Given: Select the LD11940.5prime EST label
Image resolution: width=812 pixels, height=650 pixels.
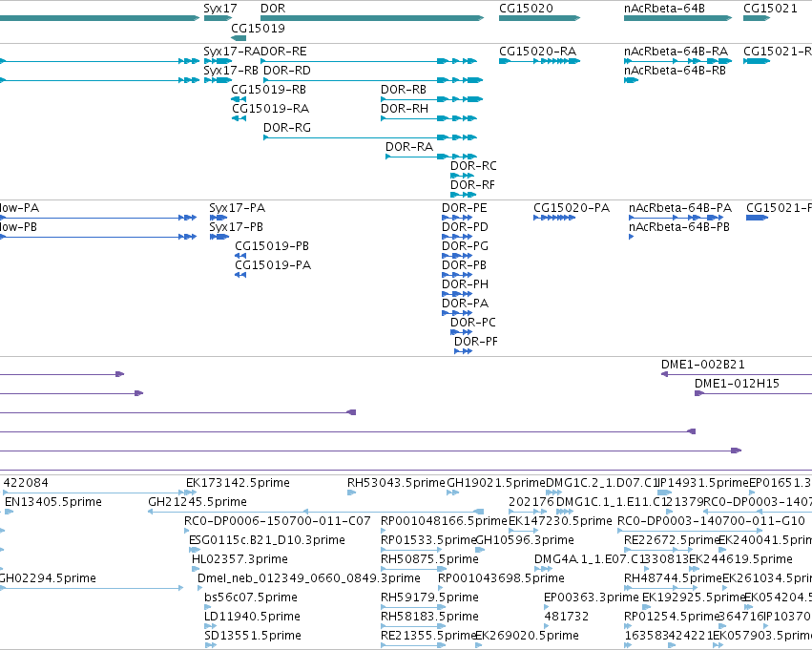Looking at the screenshot, I should click(x=252, y=617).
